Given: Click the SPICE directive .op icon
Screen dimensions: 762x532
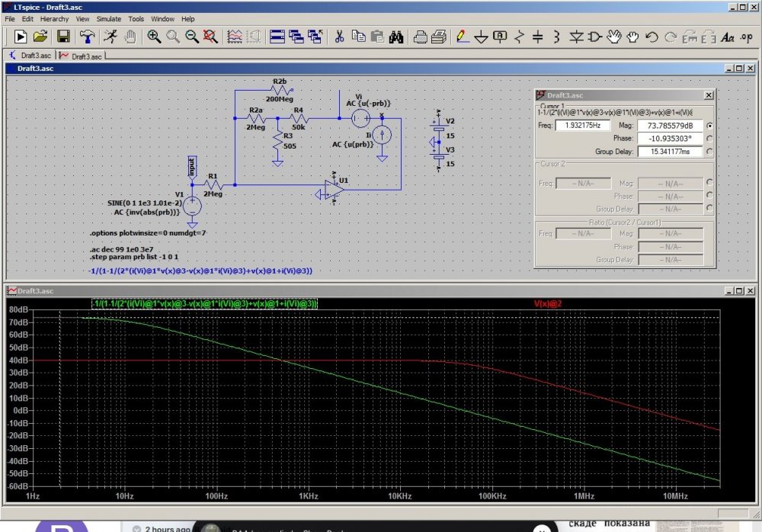Looking at the screenshot, I should [x=746, y=36].
